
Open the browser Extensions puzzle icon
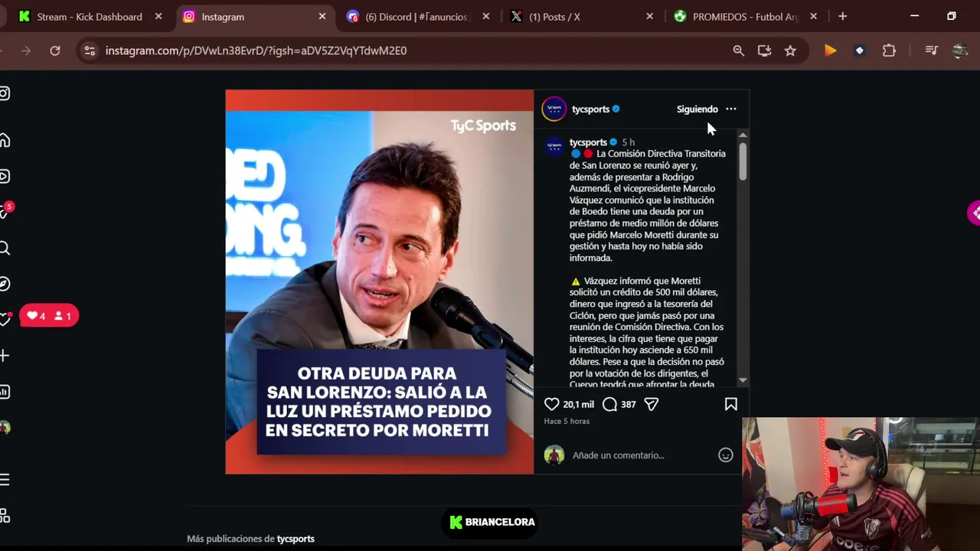pos(889,51)
